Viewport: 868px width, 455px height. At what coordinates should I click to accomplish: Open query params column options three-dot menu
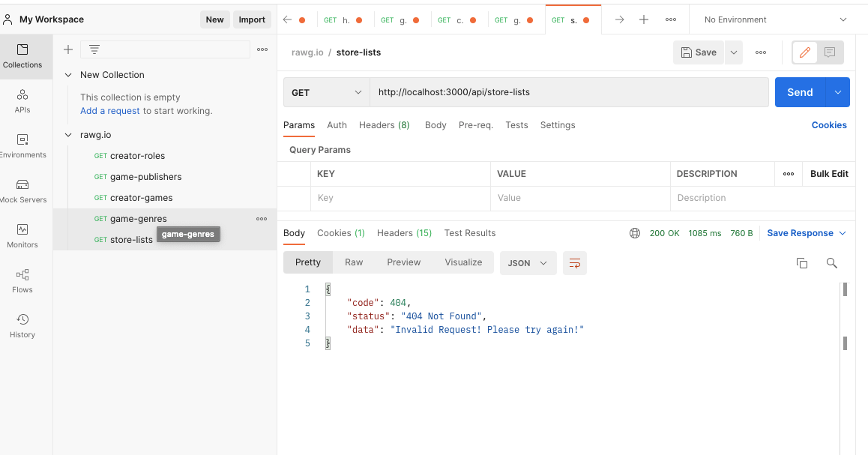[789, 174]
